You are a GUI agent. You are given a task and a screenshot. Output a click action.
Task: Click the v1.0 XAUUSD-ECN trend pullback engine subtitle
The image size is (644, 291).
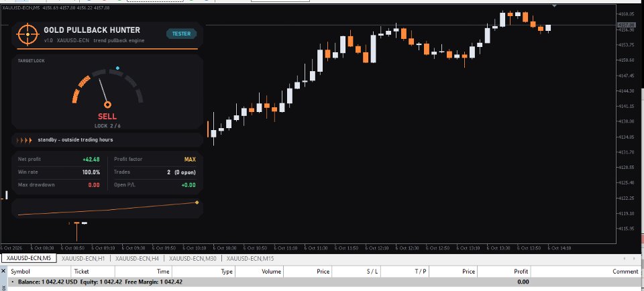(94, 41)
